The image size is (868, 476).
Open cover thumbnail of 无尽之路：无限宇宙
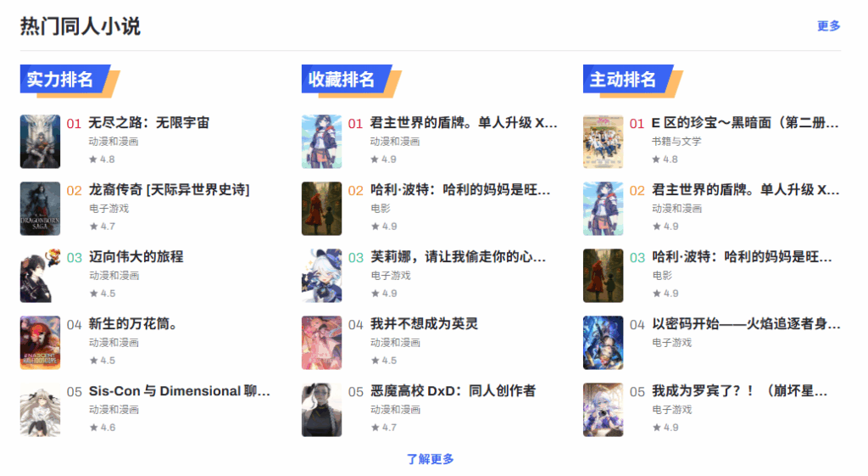tap(40, 142)
